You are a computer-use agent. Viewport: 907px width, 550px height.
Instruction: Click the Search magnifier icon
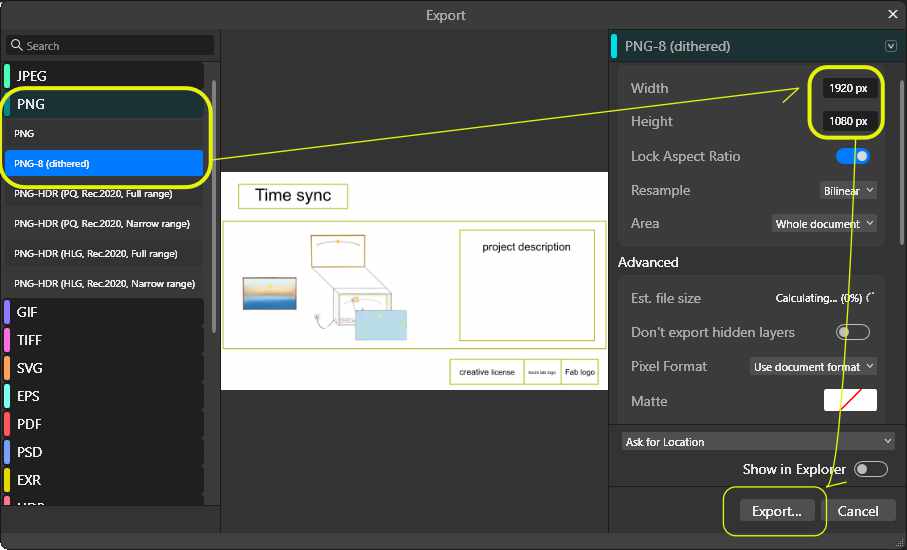pos(17,45)
